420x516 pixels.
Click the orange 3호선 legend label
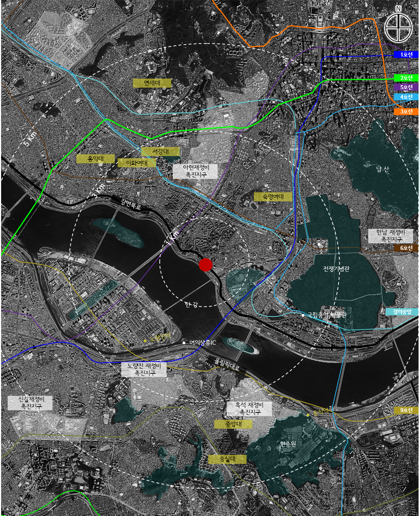pyautogui.click(x=406, y=112)
